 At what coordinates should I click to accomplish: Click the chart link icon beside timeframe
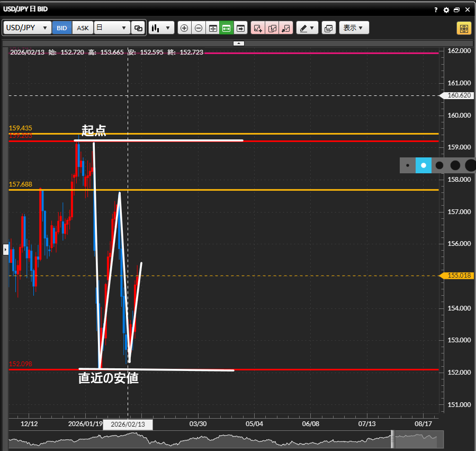coord(138,28)
